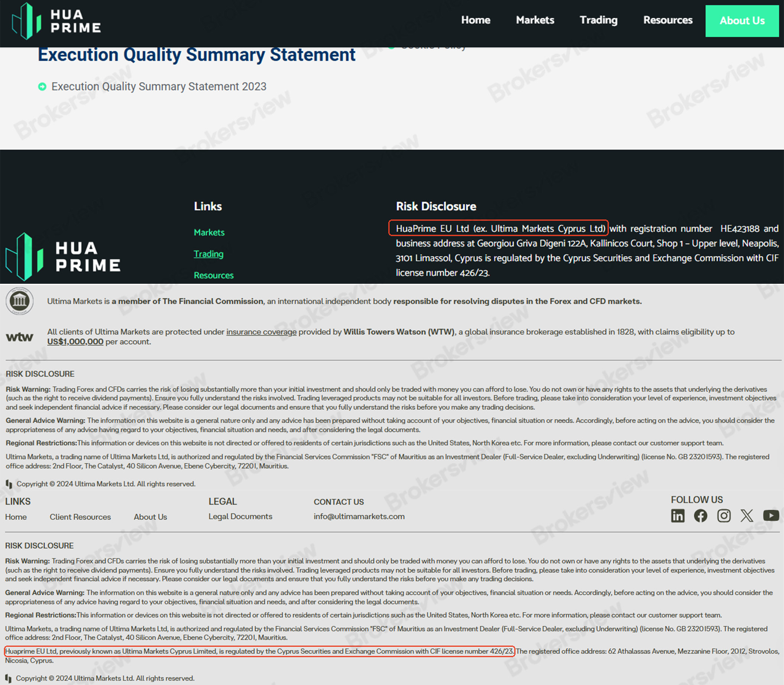Click the Trading link in footer Links

pyautogui.click(x=208, y=254)
